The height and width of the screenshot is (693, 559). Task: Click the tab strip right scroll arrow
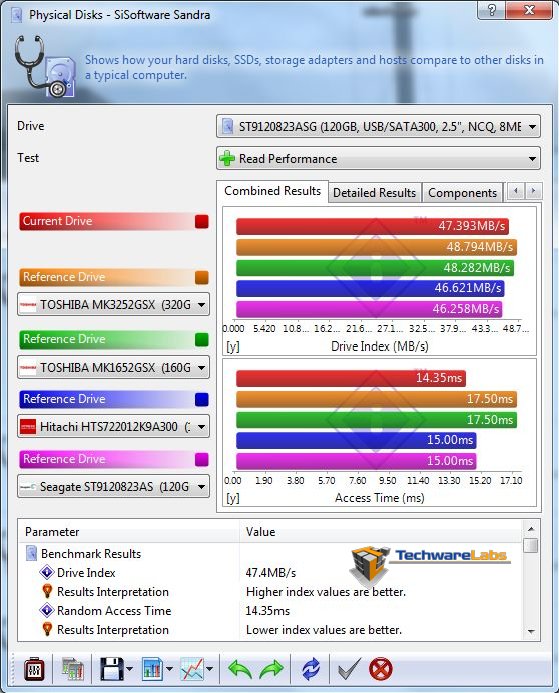coord(533,191)
